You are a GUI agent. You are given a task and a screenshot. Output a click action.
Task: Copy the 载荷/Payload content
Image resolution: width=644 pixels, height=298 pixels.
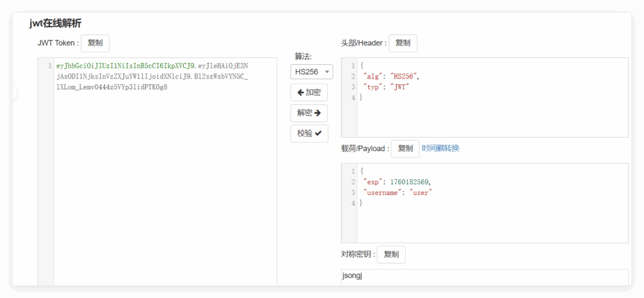point(405,148)
